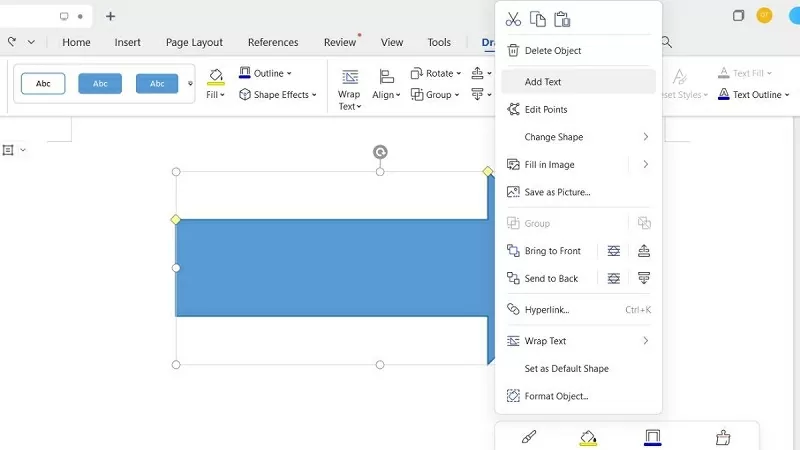
Task: Select the white outlined Abc style preset
Action: point(43,83)
